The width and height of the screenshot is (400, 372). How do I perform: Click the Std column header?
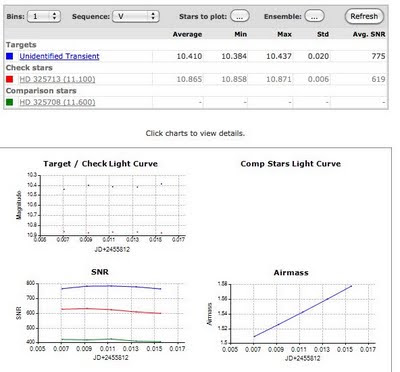(323, 34)
